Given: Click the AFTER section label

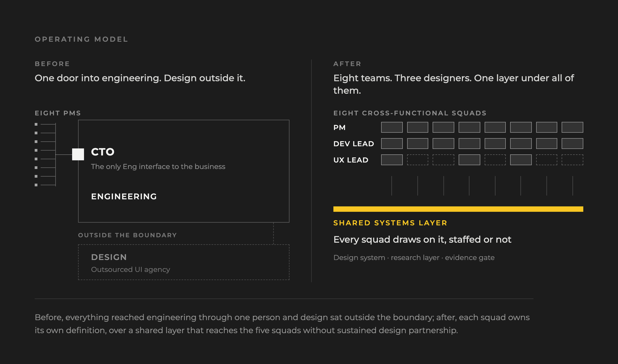Looking at the screenshot, I should tap(347, 64).
